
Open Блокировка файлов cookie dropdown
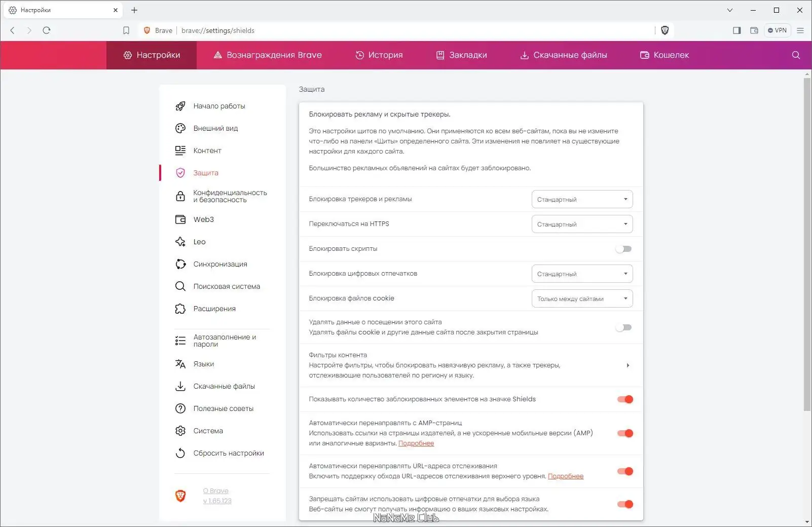pyautogui.click(x=582, y=298)
